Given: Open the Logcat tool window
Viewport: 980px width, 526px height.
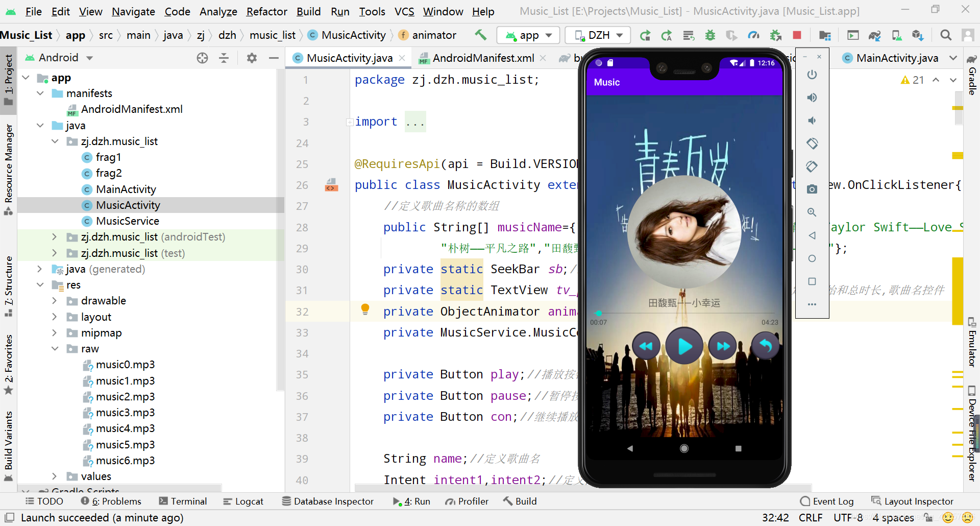Looking at the screenshot, I should click(x=243, y=501).
